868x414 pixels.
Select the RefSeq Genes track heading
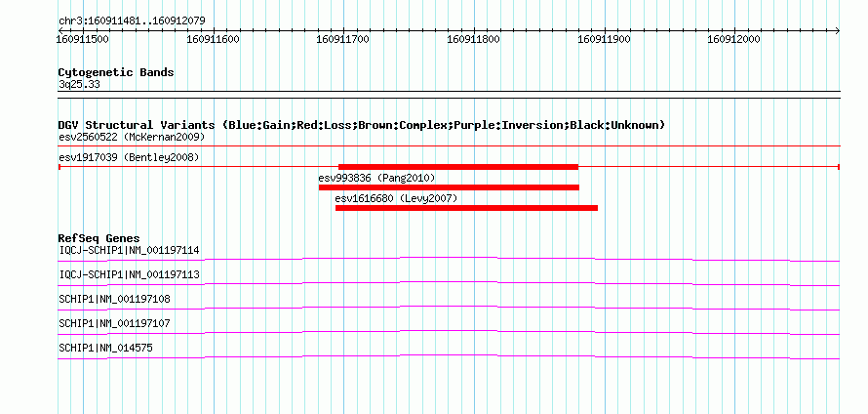click(x=99, y=239)
